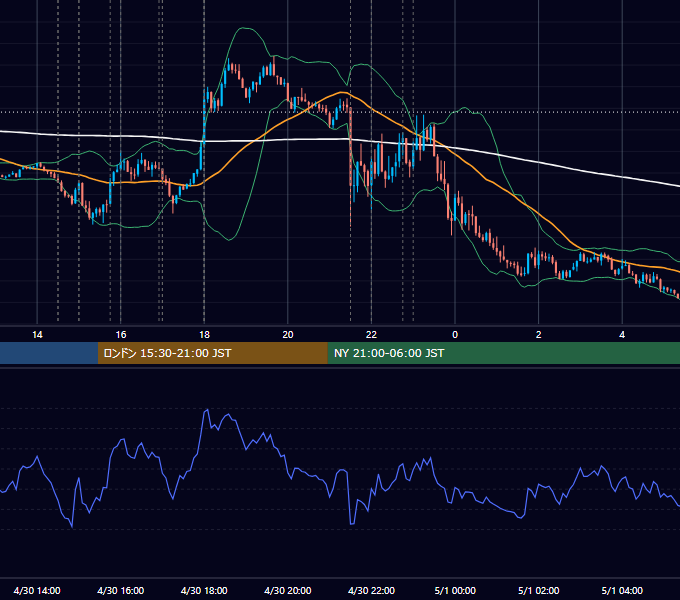680x600 pixels.
Task: Click the hour label 20 on the time axis
Action: point(288,335)
